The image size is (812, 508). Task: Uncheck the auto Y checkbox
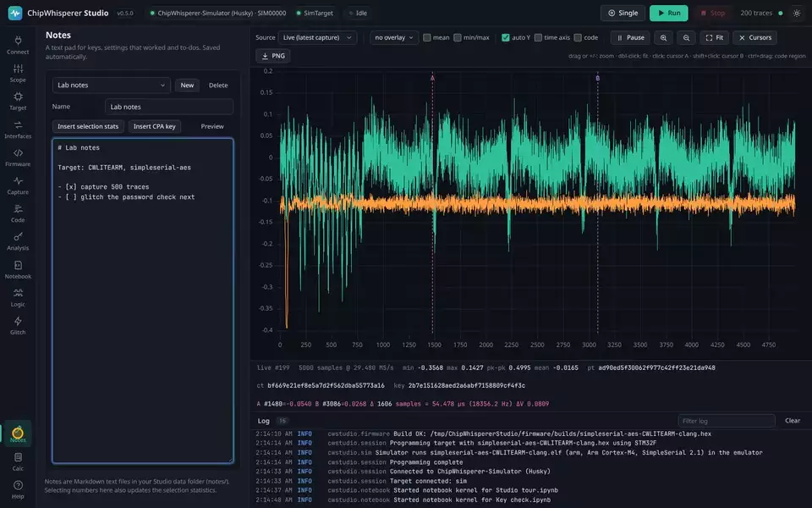pyautogui.click(x=506, y=38)
